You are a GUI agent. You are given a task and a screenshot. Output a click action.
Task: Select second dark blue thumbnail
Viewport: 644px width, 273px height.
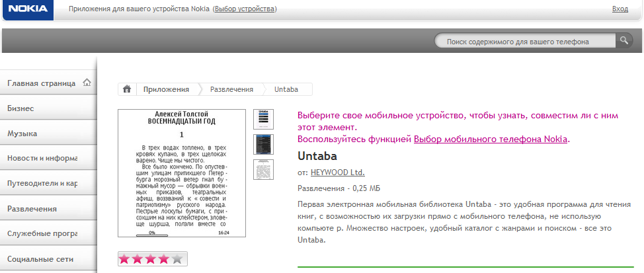[263, 144]
